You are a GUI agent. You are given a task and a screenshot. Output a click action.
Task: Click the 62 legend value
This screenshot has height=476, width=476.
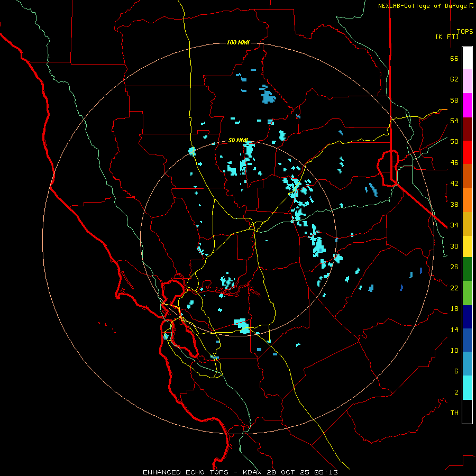point(454,79)
